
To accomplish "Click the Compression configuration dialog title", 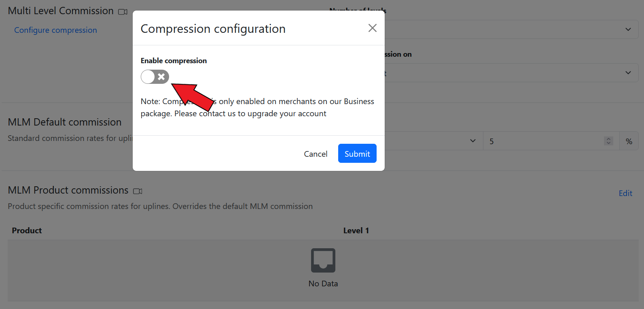I will point(213,29).
